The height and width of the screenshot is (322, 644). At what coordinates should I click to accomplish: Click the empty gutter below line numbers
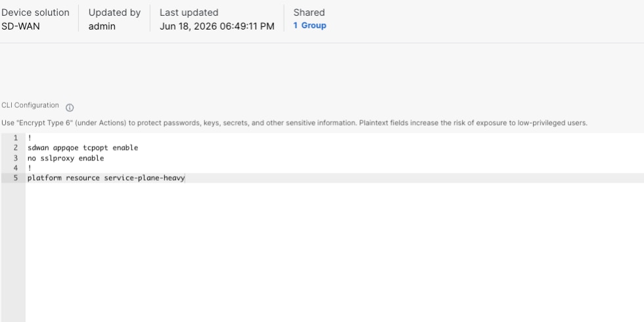13,252
